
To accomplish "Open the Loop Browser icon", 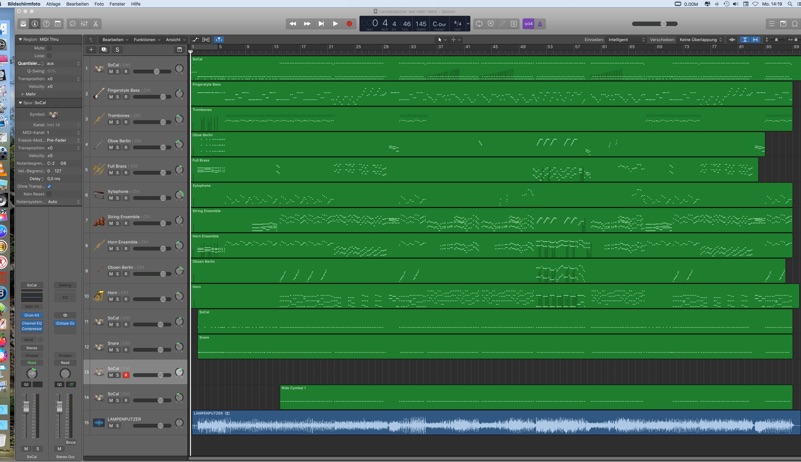I will pos(795,24).
